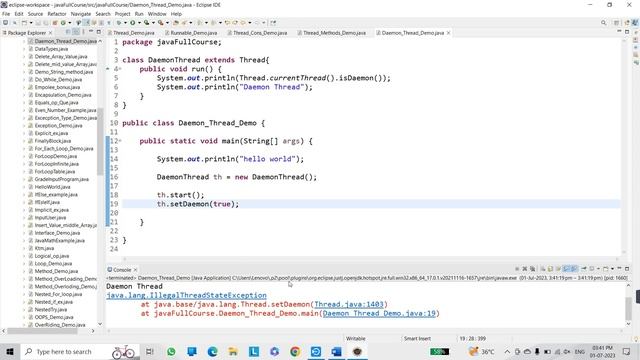Click the Search magnifier icon at top right
Viewport: 640px width, 360px height.
point(603,23)
